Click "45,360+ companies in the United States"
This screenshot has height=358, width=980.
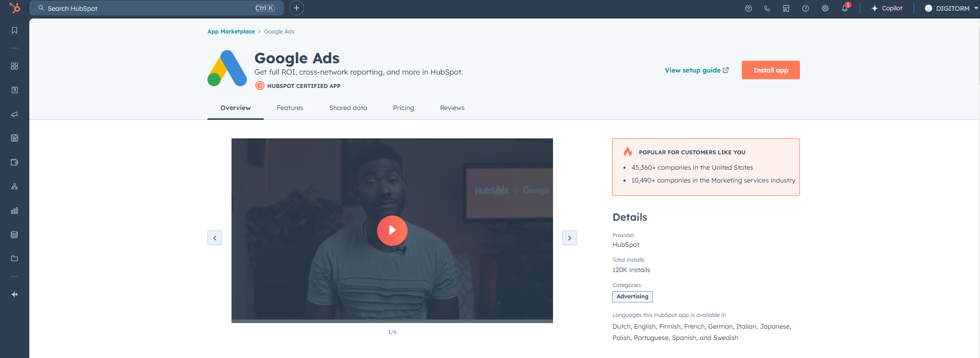pos(692,168)
